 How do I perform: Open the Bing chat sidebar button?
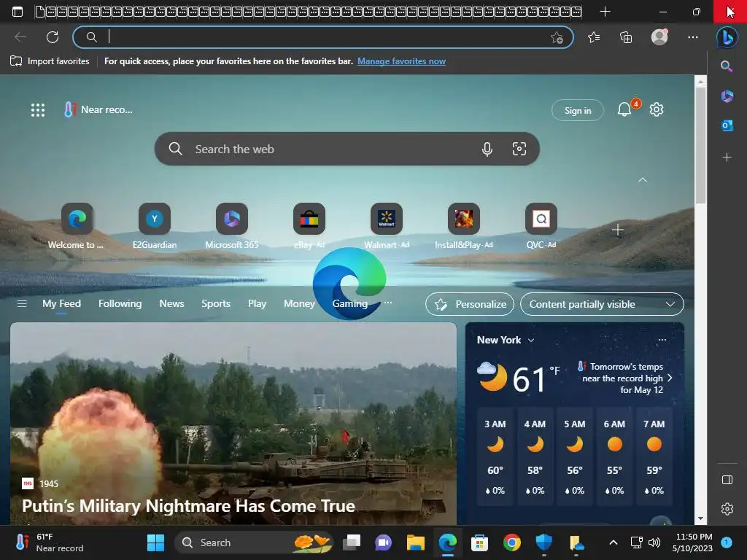pyautogui.click(x=727, y=37)
